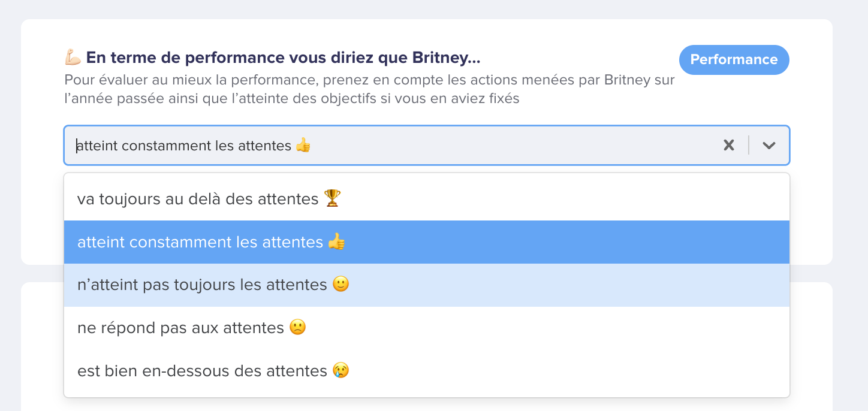The image size is (868, 411).
Task: Click the crying face emoji in the last option
Action: 340,371
